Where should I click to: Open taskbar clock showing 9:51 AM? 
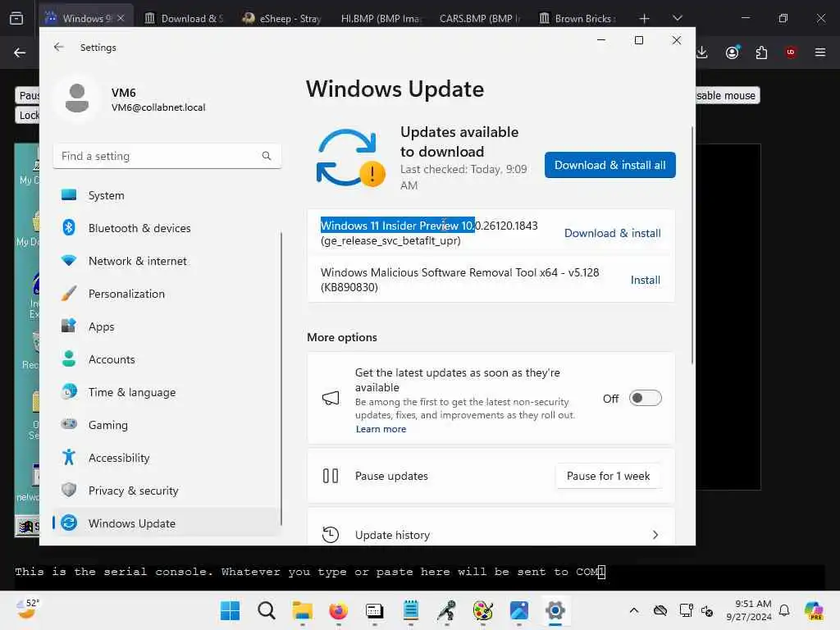[748, 610]
